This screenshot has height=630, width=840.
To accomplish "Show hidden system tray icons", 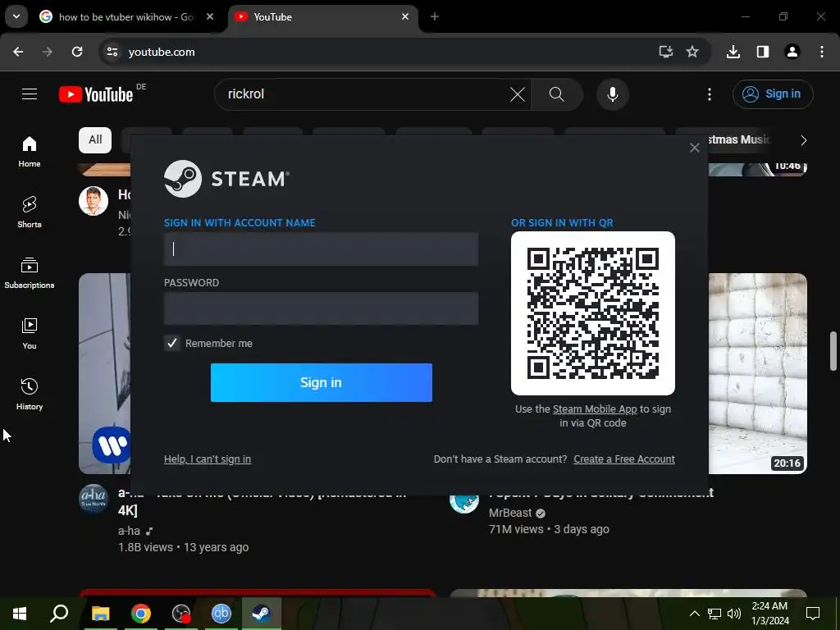I will pos(694,614).
